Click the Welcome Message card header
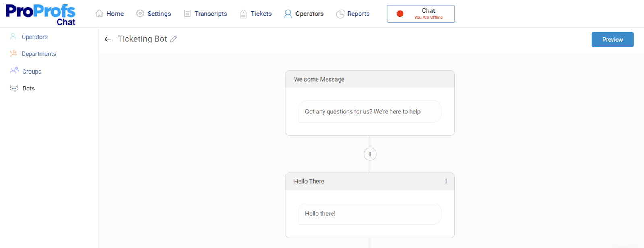The image size is (644, 248). point(370,79)
